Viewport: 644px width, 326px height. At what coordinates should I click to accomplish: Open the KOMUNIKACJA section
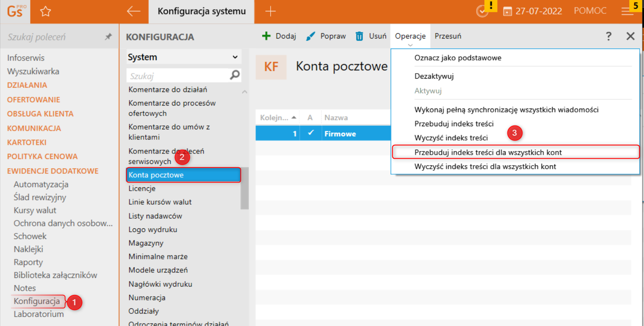(x=34, y=128)
